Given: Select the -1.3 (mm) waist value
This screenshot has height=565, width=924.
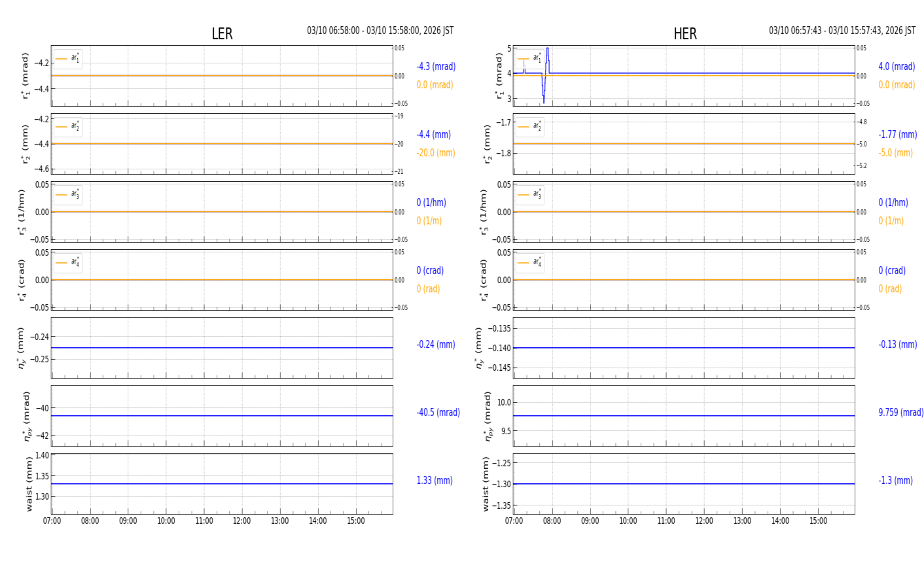Looking at the screenshot, I should 895,481.
